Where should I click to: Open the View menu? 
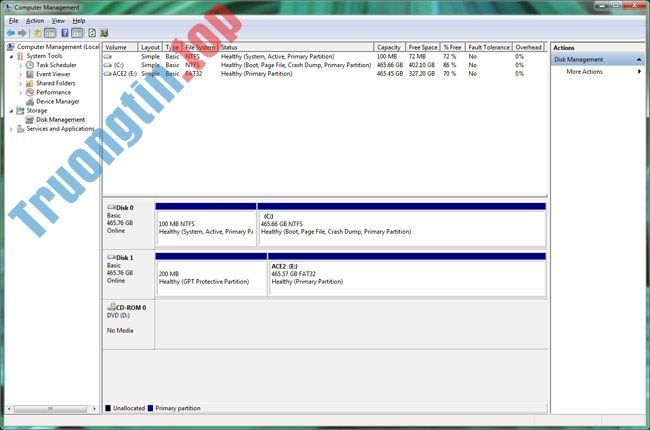pos(58,21)
